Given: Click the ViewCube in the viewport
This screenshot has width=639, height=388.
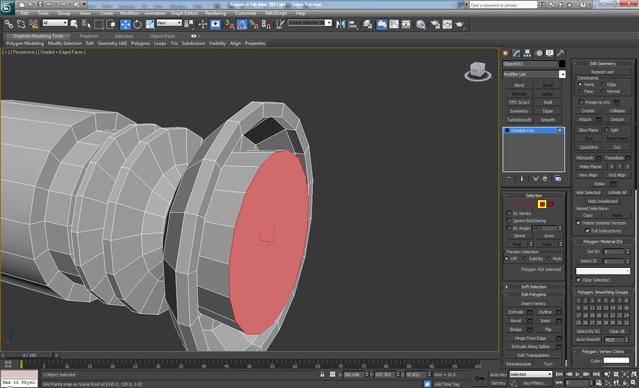Looking at the screenshot, I should point(478,71).
